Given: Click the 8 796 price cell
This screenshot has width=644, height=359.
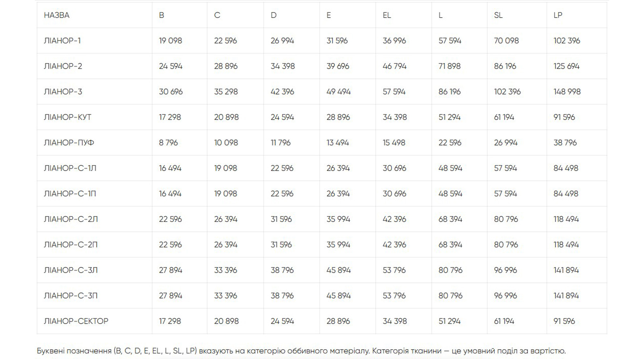Looking at the screenshot, I should [x=168, y=143].
